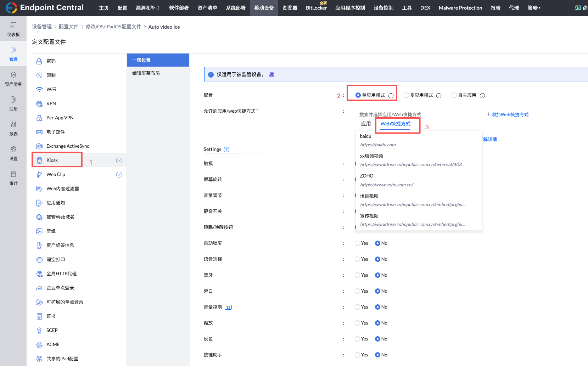Select the 自主应用 radio button
Image resolution: width=588 pixels, height=366 pixels.
click(x=454, y=95)
